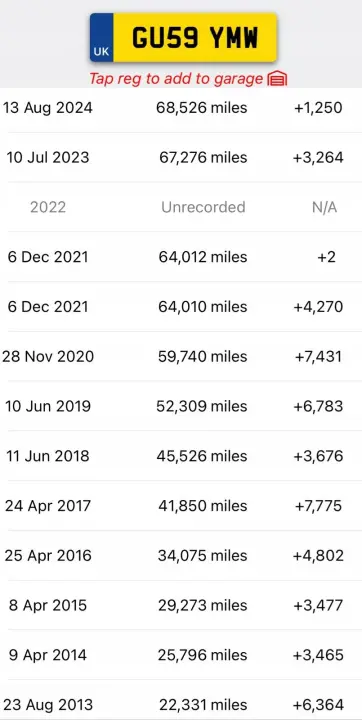Viewport: 362px width, 720px height.
Task: Select the 13 Aug 2024 mileage row
Action: click(181, 108)
